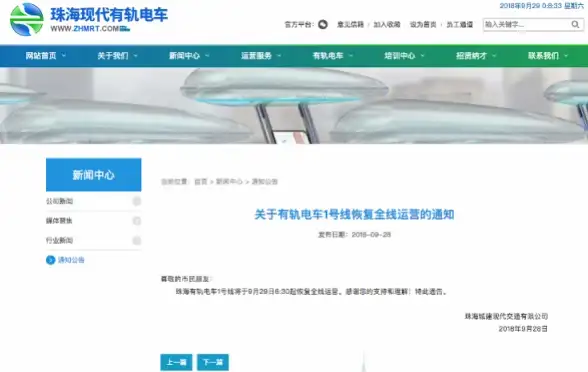Click the 通知公告 breadcrumb link
The height and width of the screenshot is (372, 588).
click(264, 182)
